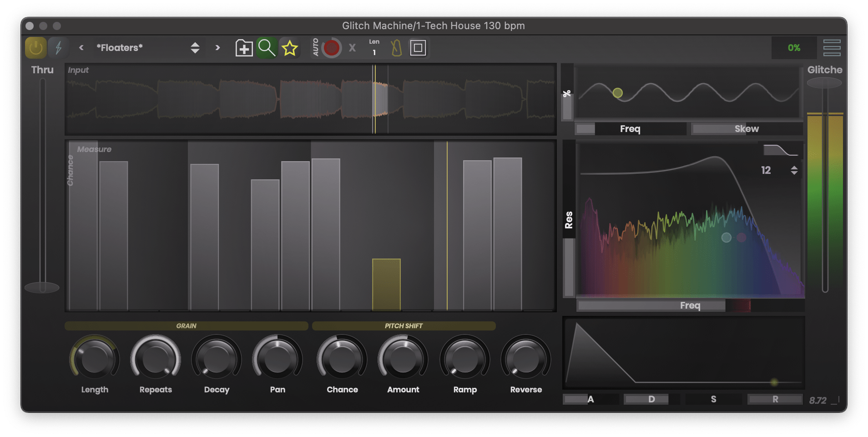Viewport: 868px width, 437px height.
Task: Mark preset as favorite with star
Action: tap(289, 48)
